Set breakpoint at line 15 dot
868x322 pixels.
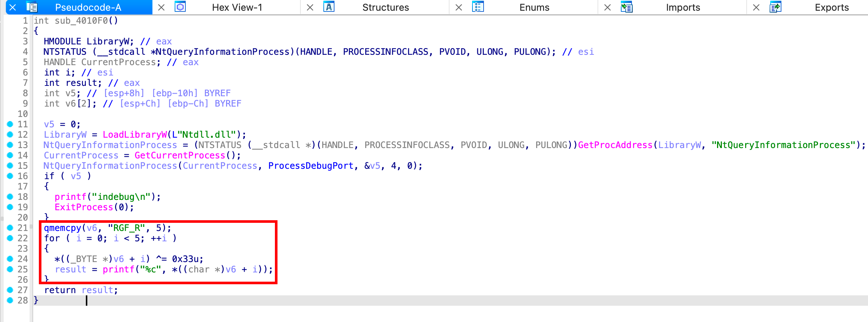(10, 166)
